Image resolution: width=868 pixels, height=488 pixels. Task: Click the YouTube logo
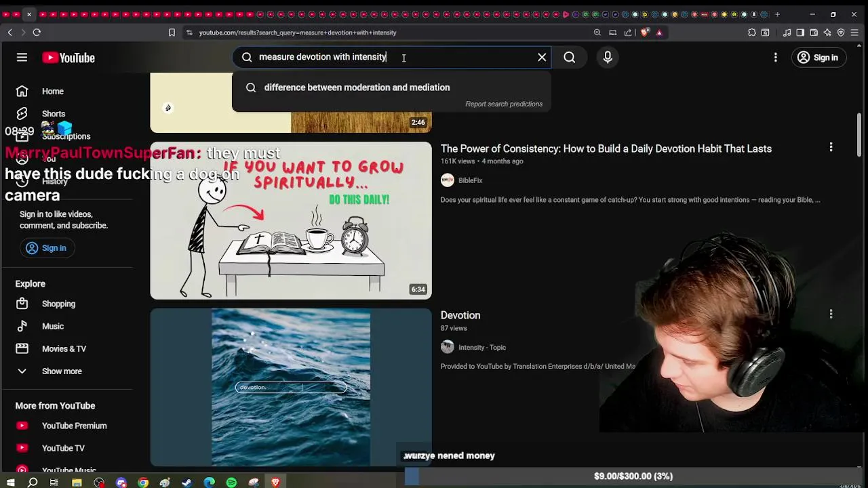point(68,58)
